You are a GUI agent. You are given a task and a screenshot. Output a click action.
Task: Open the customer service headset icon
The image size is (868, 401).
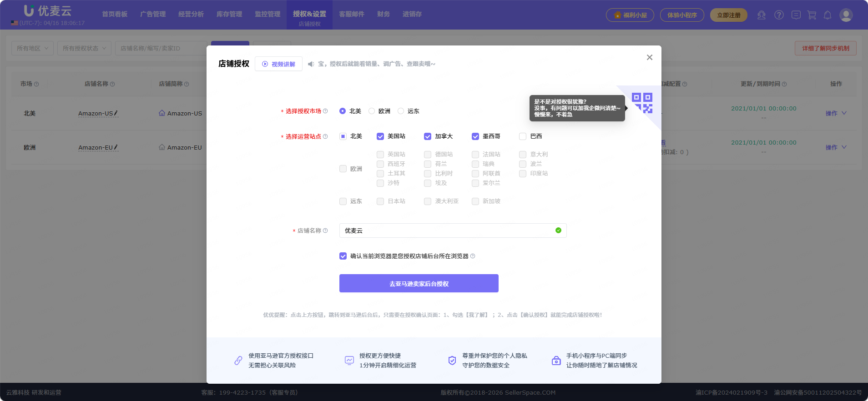coord(762,15)
